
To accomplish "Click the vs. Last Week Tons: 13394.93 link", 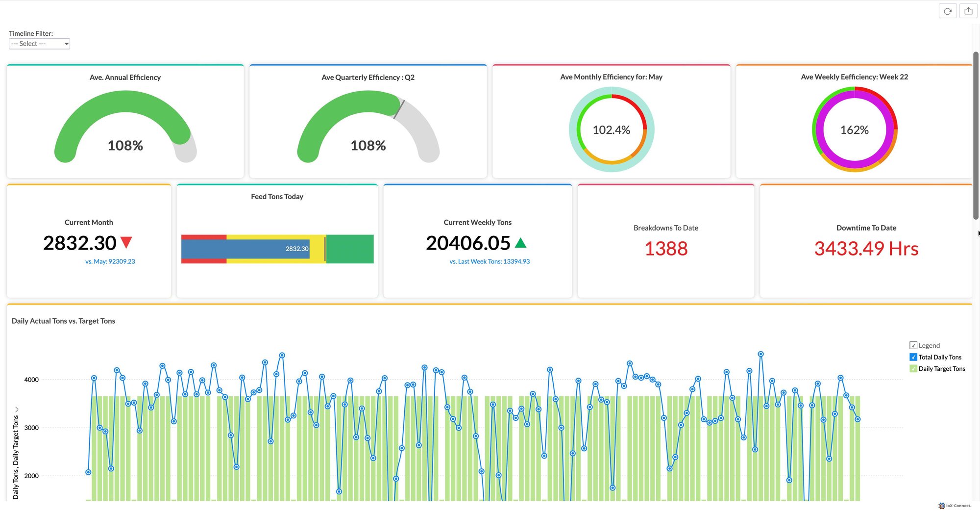I will [490, 261].
